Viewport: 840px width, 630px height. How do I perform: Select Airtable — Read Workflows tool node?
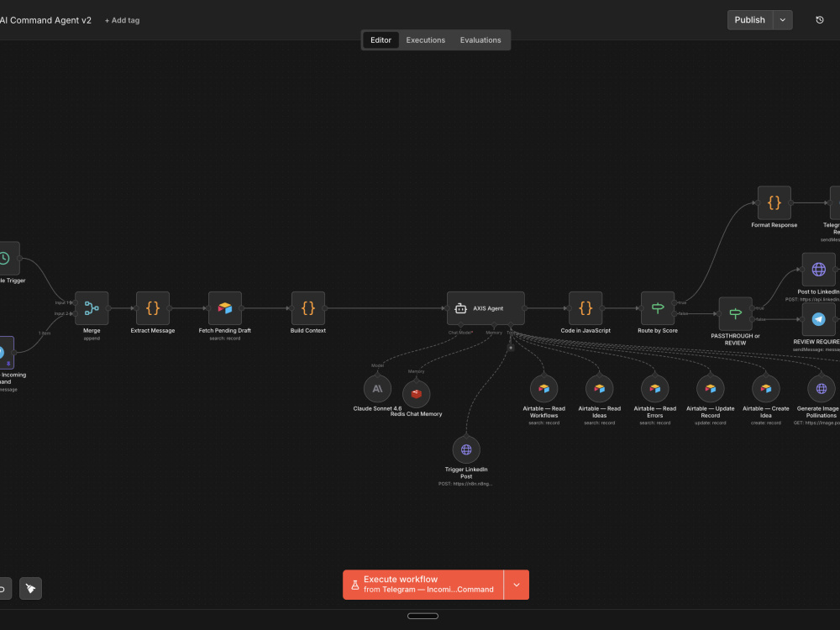click(x=543, y=388)
